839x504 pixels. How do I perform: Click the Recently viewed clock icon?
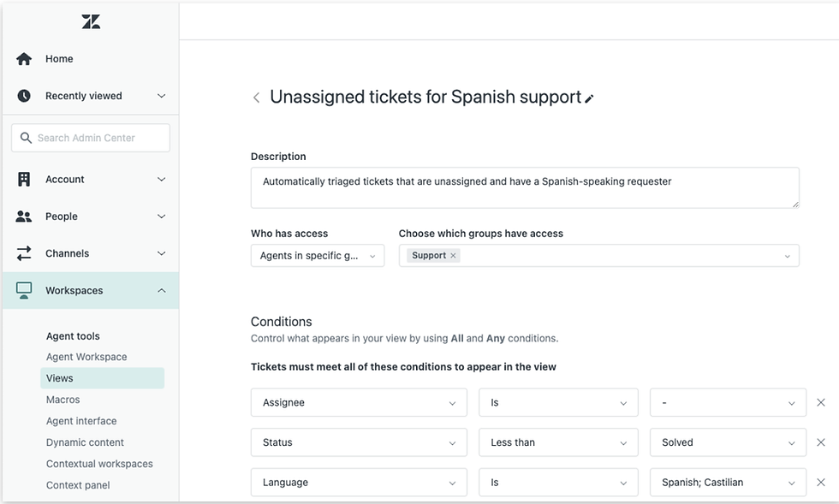(x=24, y=95)
